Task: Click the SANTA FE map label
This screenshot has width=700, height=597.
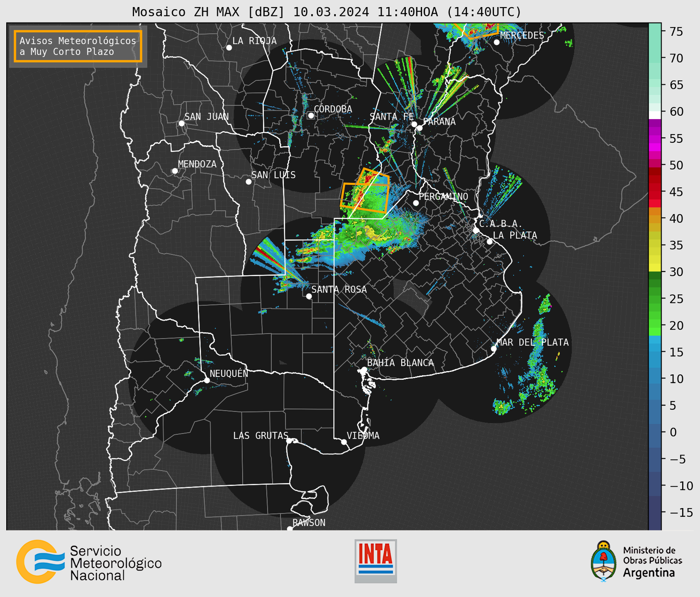Action: coord(392,117)
